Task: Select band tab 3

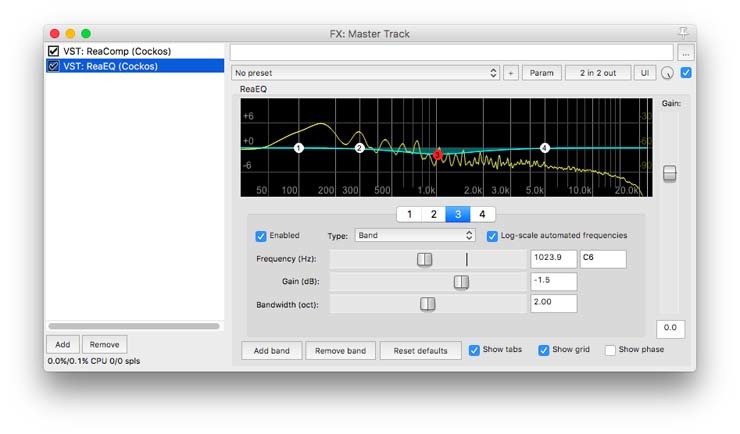Action: pos(458,214)
